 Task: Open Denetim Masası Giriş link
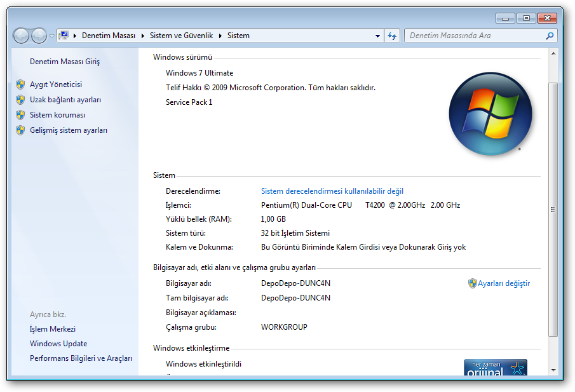click(x=65, y=62)
